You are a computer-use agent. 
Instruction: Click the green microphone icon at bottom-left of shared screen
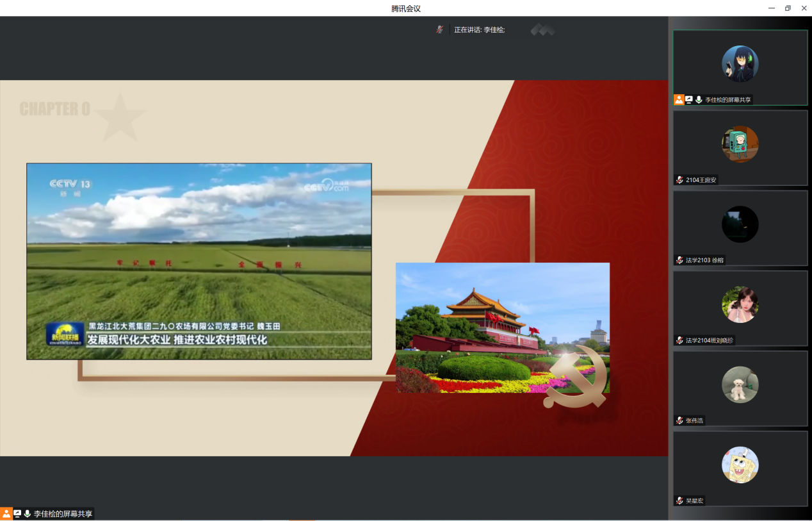[28, 514]
